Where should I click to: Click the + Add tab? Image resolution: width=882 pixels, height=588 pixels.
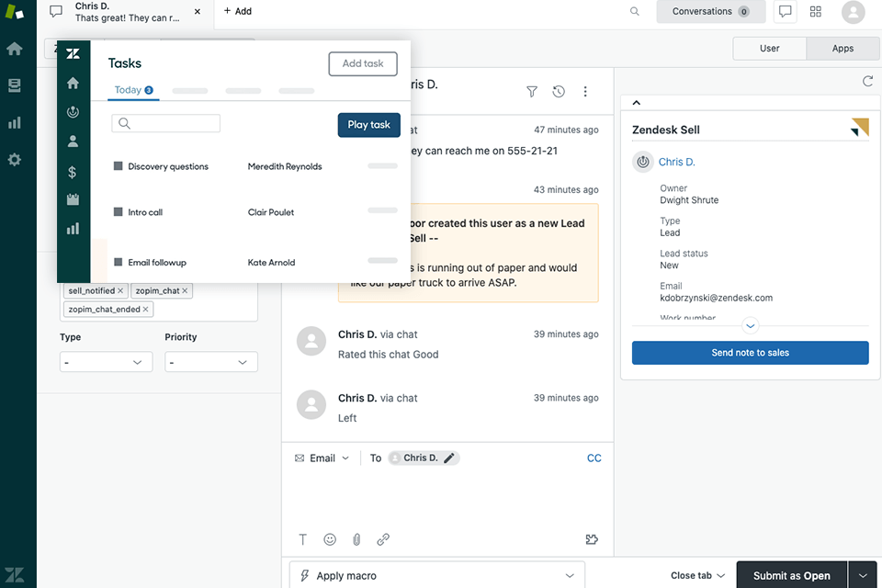pos(237,11)
